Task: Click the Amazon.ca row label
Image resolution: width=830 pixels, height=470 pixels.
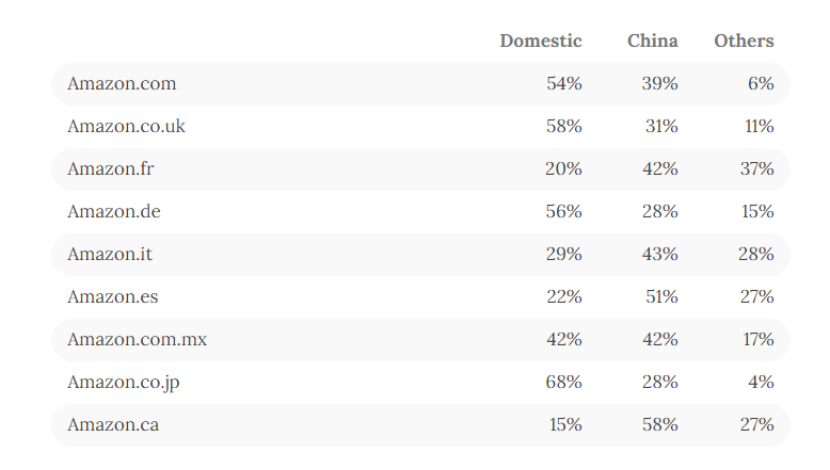Action: [x=112, y=425]
